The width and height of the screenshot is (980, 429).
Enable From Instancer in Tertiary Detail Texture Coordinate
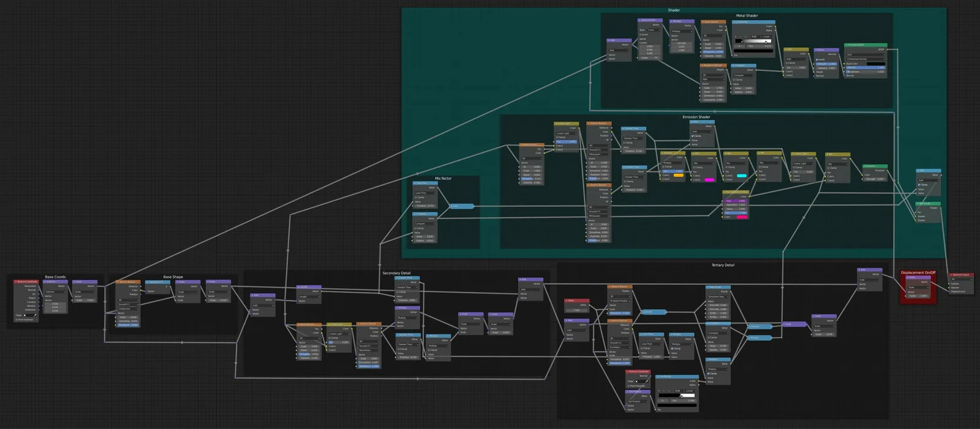pos(628,386)
